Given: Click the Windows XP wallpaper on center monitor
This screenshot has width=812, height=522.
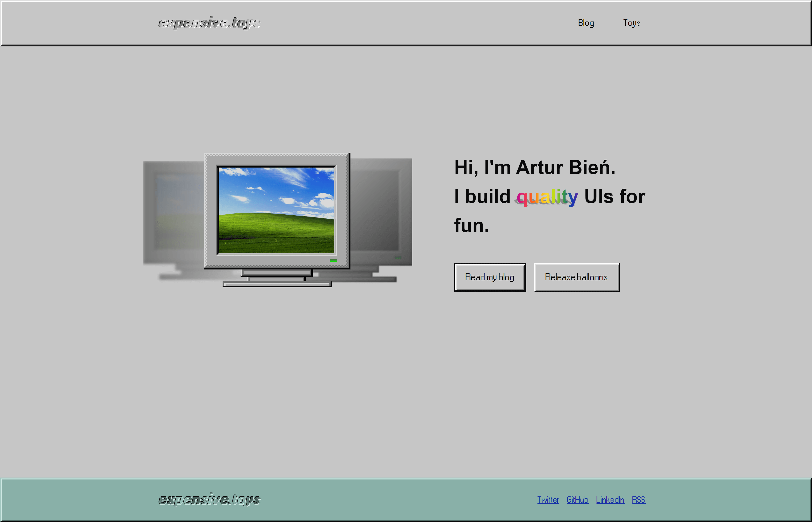Looking at the screenshot, I should (276, 210).
